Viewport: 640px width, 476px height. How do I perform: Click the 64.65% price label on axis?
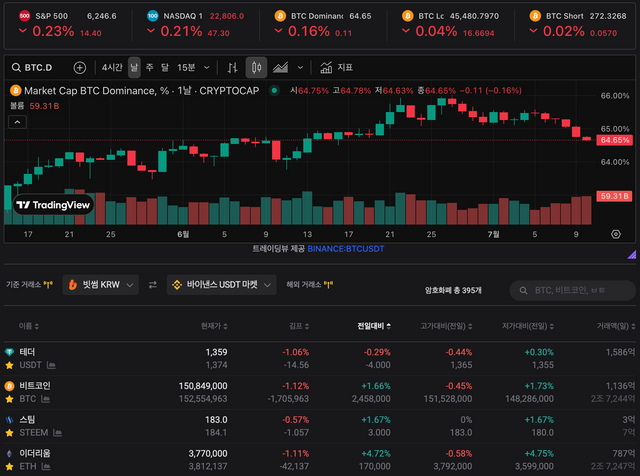[x=615, y=140]
